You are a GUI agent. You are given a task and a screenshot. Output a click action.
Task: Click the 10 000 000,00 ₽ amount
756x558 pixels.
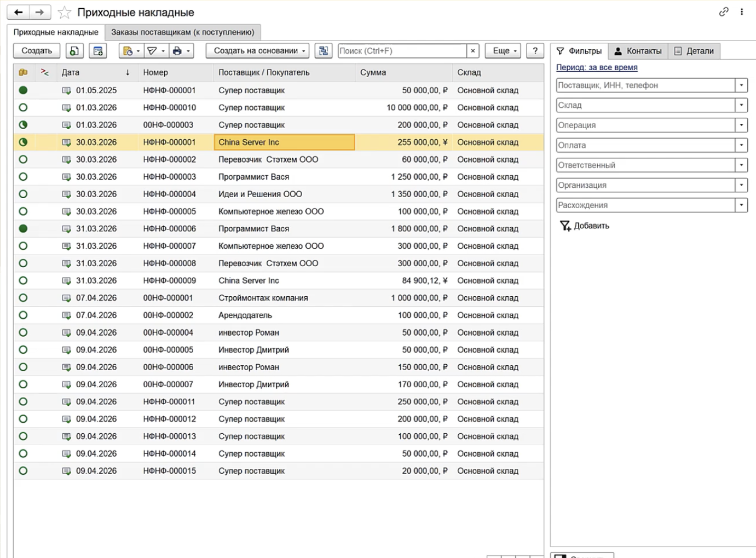tap(417, 107)
